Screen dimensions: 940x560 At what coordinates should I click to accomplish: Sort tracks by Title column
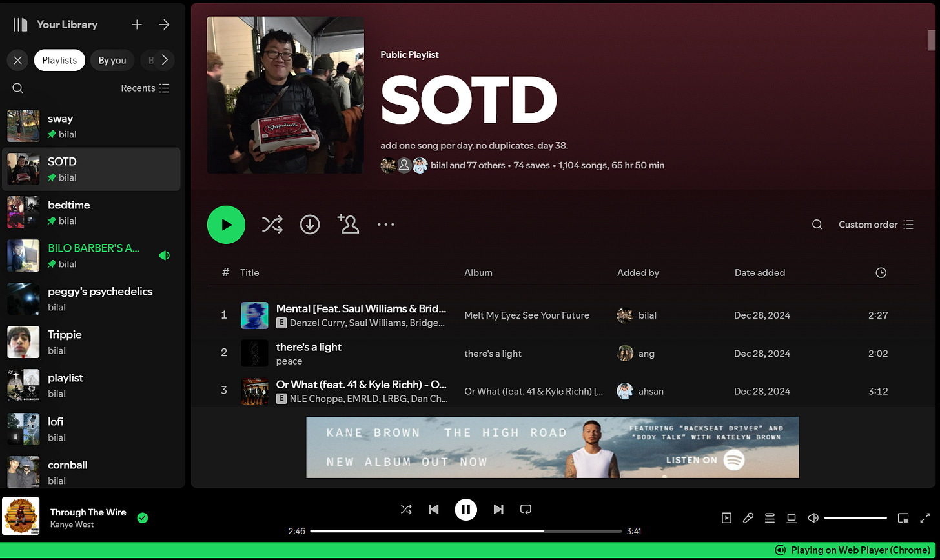tap(250, 273)
